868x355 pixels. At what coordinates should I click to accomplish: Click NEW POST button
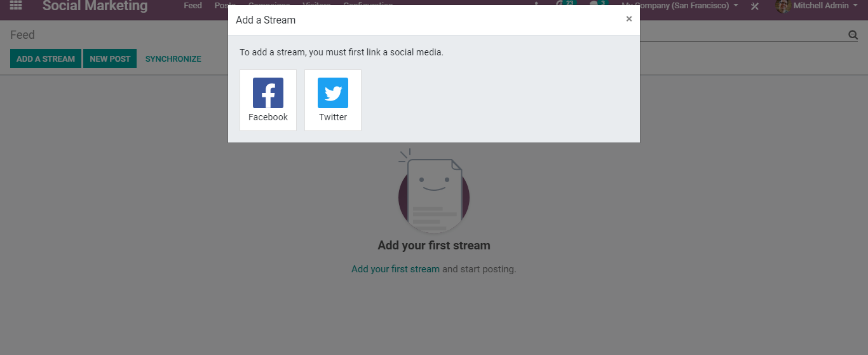coord(110,59)
